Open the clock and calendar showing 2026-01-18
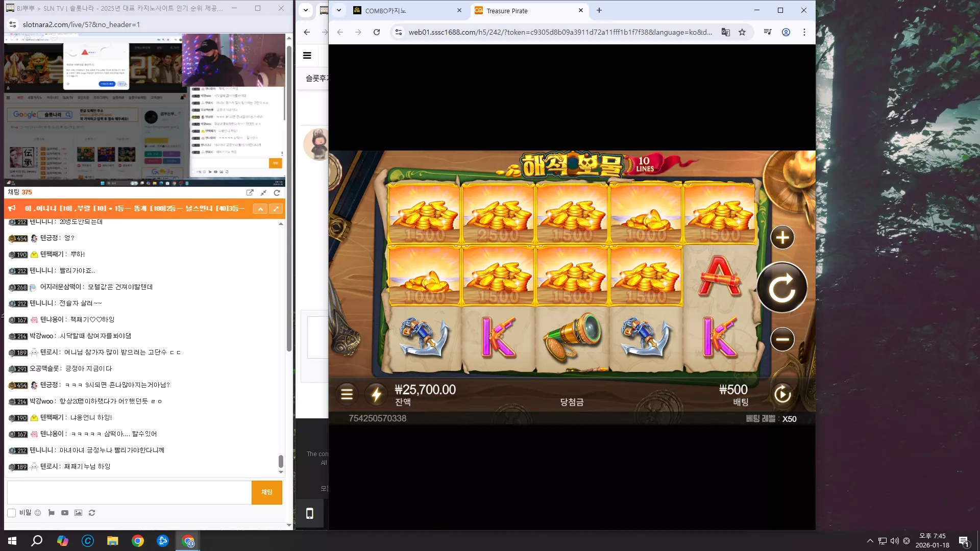This screenshot has width=980, height=551. point(933,541)
